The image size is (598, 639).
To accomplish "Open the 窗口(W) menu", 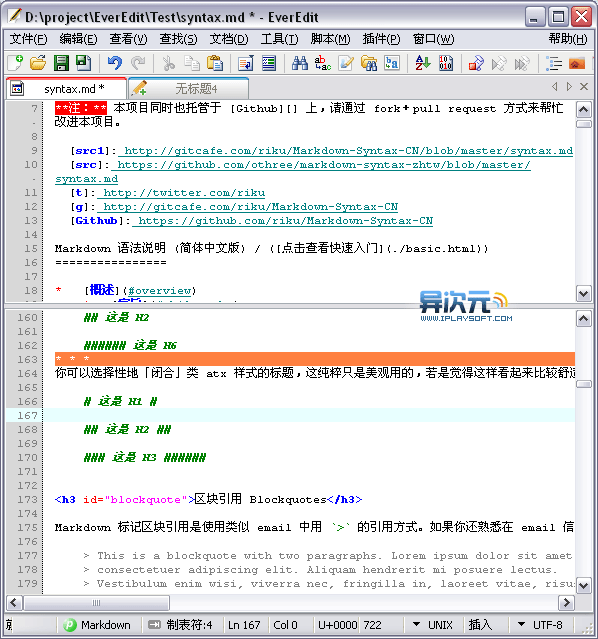I will [433, 39].
